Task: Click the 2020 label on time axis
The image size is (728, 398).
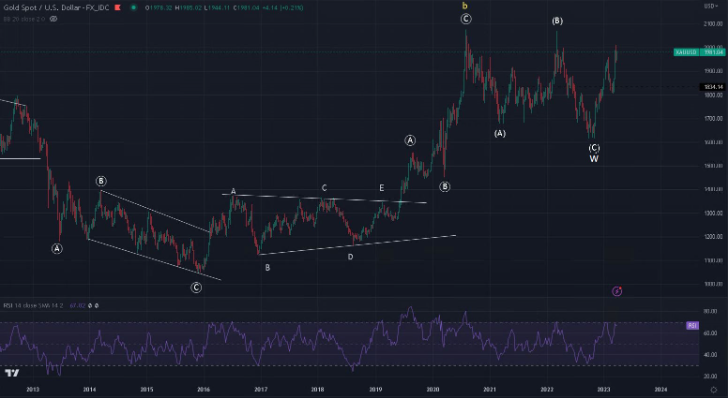Action: 433,389
